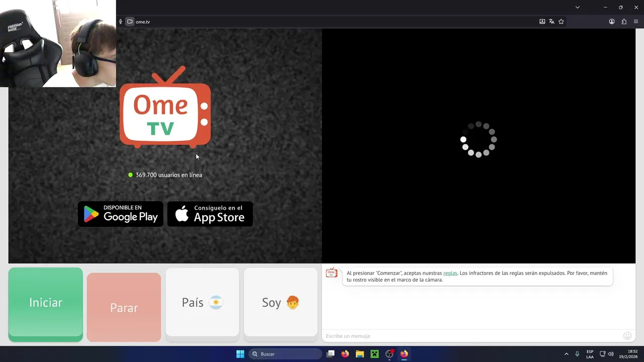Show hidden system tray icons chevron
Screen dimensions: 644x362
[567, 354]
